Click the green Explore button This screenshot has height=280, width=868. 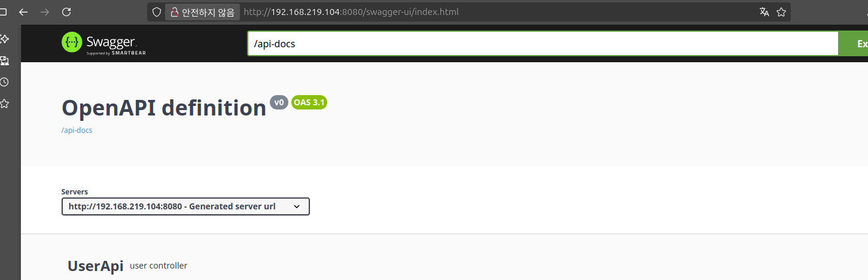(x=854, y=44)
